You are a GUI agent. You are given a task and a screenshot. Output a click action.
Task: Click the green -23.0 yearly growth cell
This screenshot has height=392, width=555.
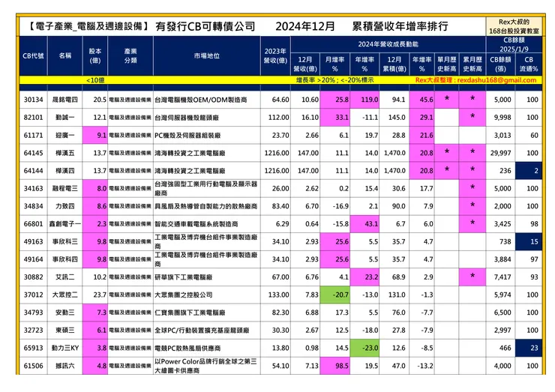point(364,348)
